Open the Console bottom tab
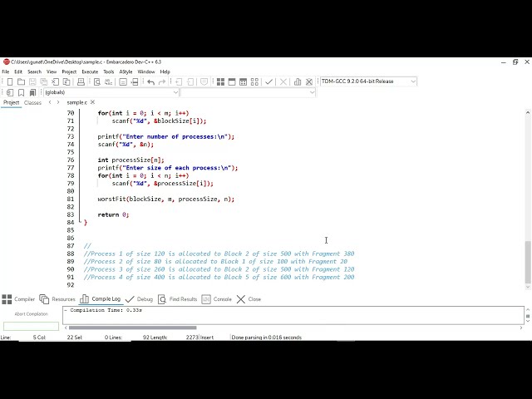Viewport: 532px width, 399px height. tap(216, 299)
